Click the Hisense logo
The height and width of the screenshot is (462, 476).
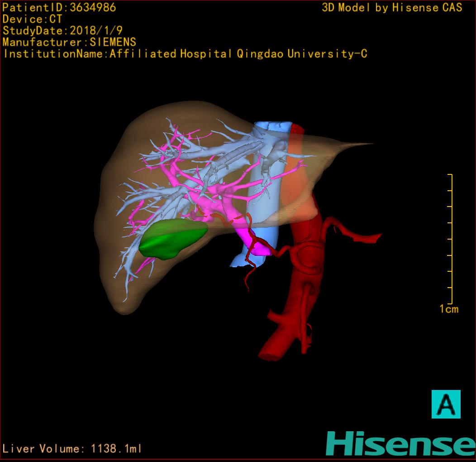(x=400, y=443)
